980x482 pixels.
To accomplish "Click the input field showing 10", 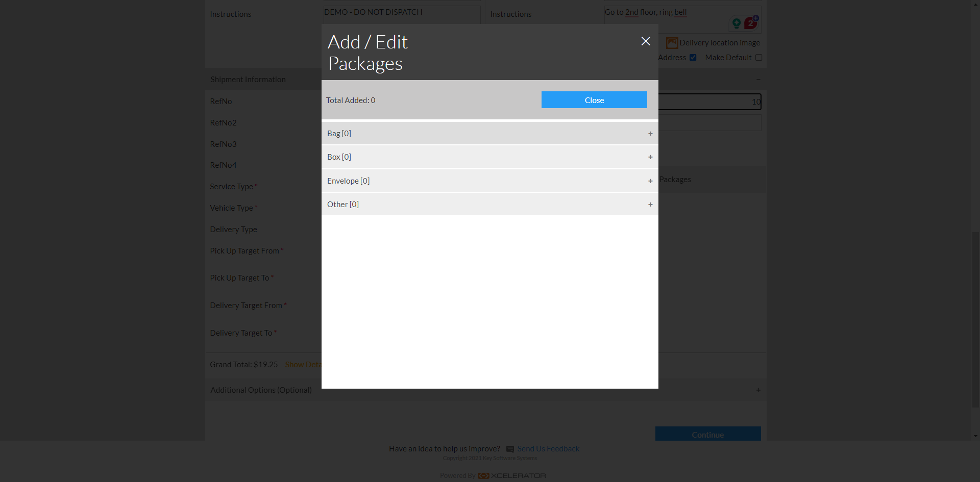I will click(x=710, y=102).
